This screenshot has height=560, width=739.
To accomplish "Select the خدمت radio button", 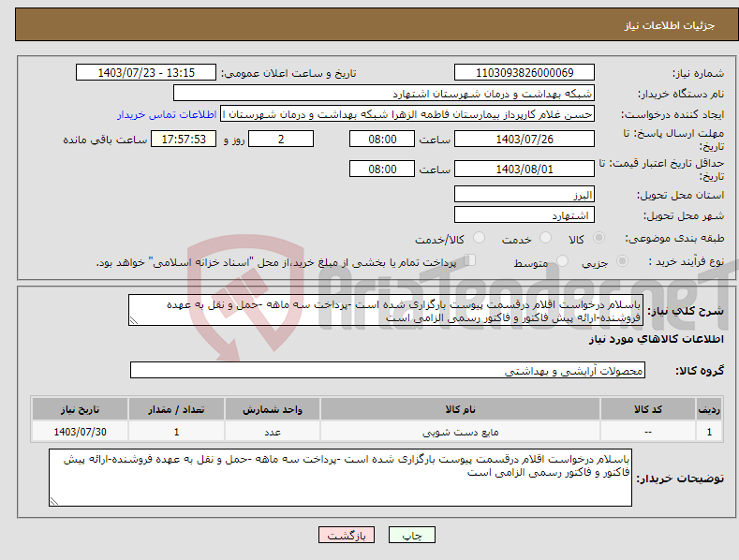I will (545, 238).
